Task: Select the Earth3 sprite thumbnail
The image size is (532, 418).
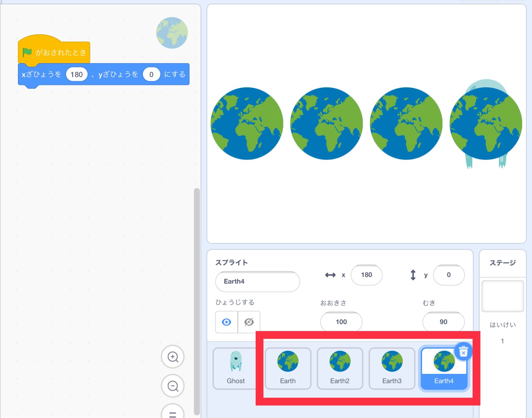Action: (x=392, y=369)
